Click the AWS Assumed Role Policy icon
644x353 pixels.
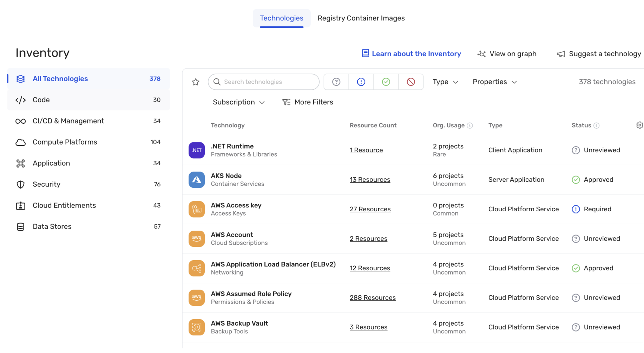[197, 298]
